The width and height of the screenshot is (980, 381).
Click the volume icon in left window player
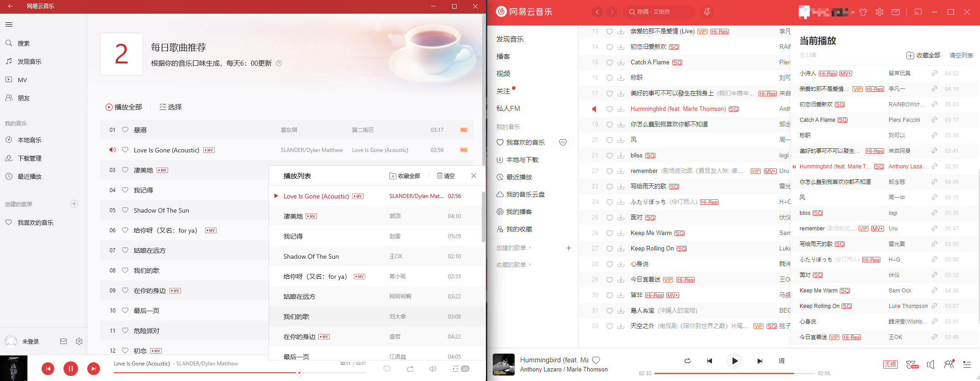(x=433, y=369)
